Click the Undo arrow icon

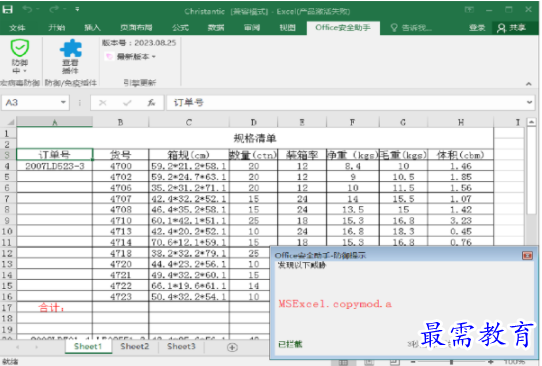click(x=27, y=9)
